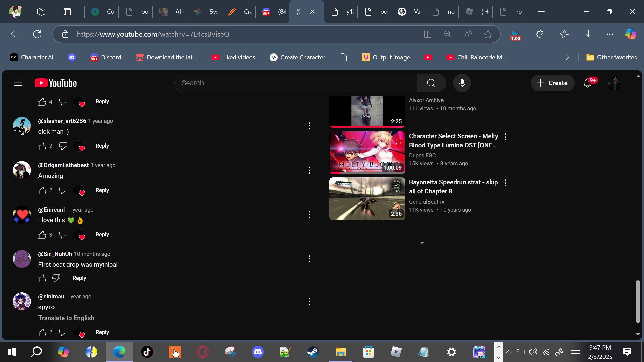
Task: Open options menu for @Enircan1 comment
Action: tap(309, 215)
